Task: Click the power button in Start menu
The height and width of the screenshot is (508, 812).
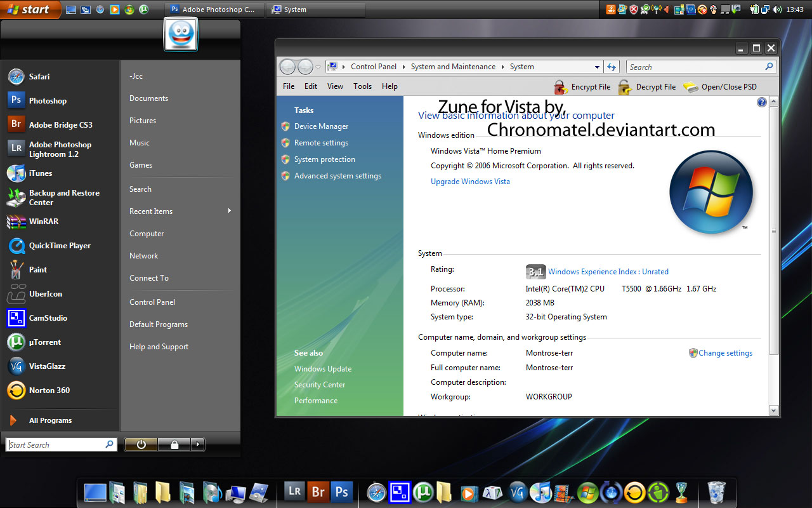Action: point(141,444)
